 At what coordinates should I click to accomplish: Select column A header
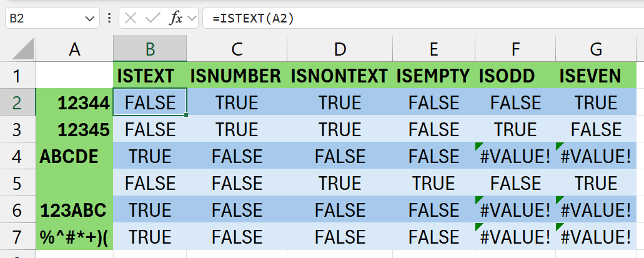coord(74,49)
